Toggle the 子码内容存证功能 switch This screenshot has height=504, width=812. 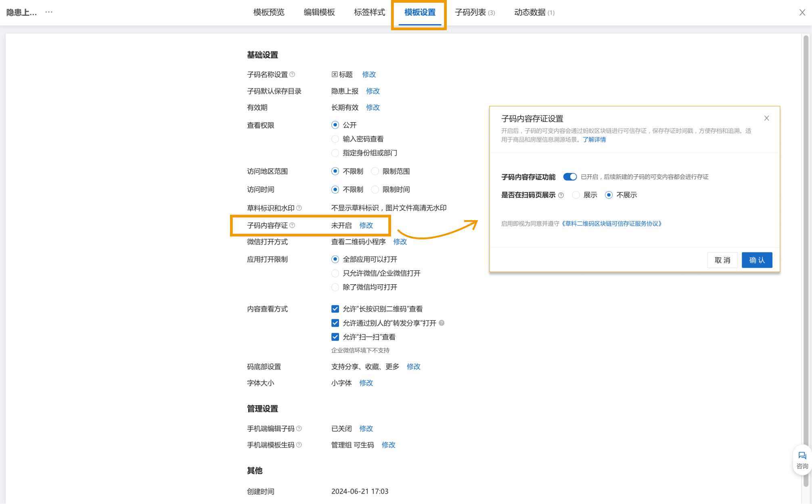coord(570,177)
